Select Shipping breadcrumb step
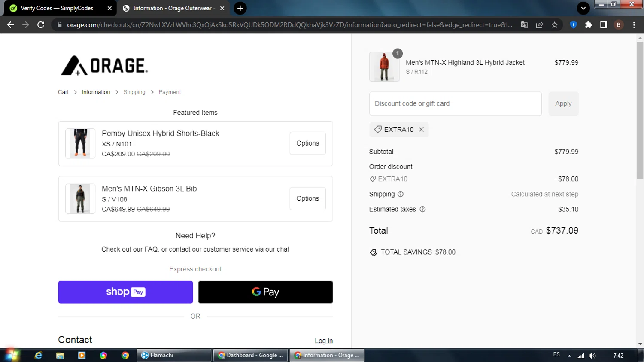The width and height of the screenshot is (644, 362). (134, 92)
